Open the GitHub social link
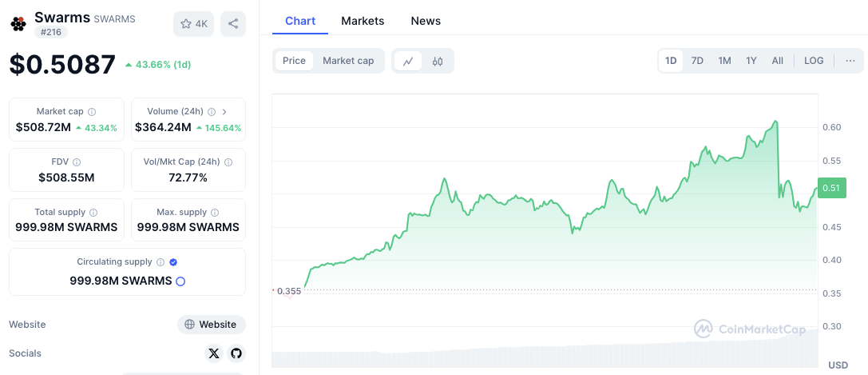868x375 pixels. point(236,353)
